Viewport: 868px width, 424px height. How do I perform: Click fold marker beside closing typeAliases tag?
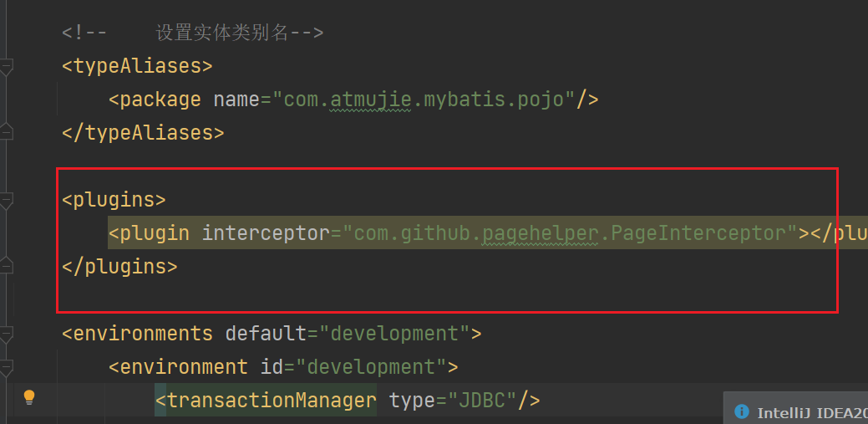6,132
